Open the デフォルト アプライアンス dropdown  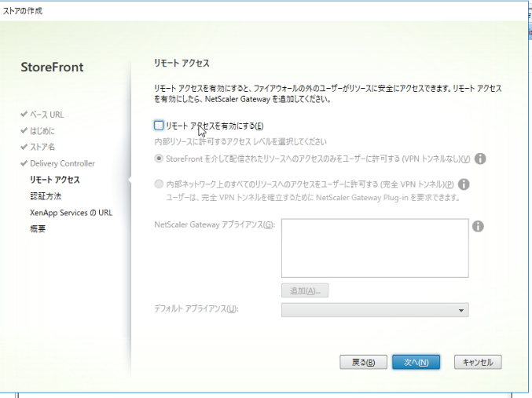[x=375, y=310]
